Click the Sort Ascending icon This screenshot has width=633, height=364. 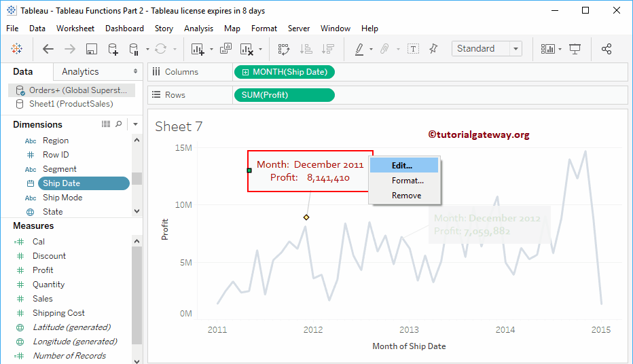pos(306,49)
